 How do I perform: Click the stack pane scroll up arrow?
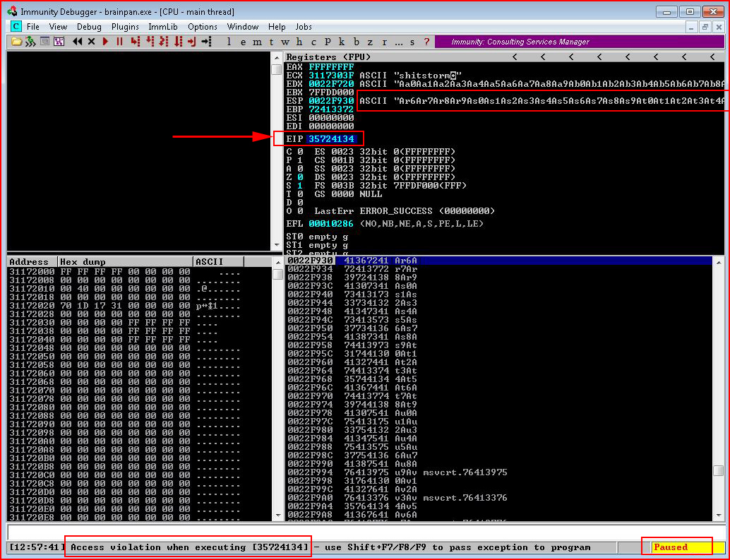coord(719,261)
